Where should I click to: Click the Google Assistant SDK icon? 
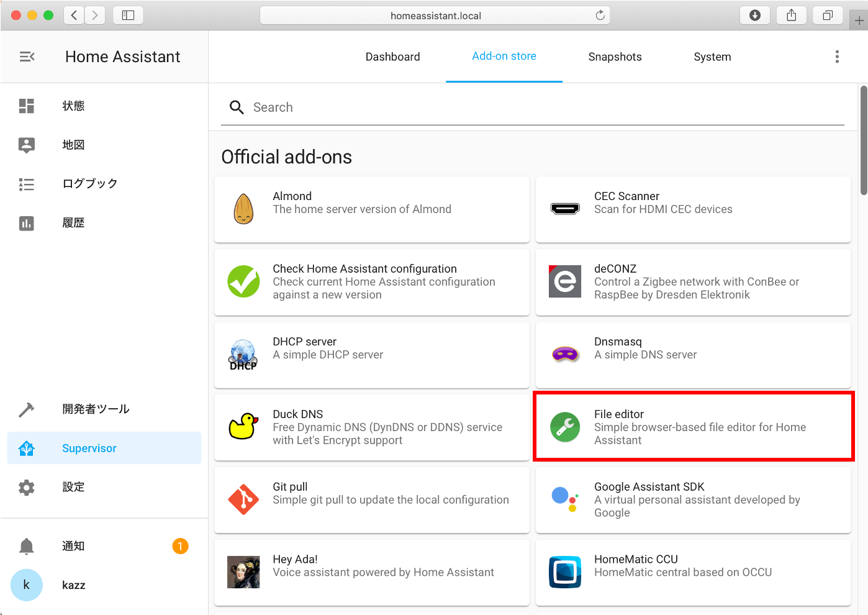pos(565,499)
